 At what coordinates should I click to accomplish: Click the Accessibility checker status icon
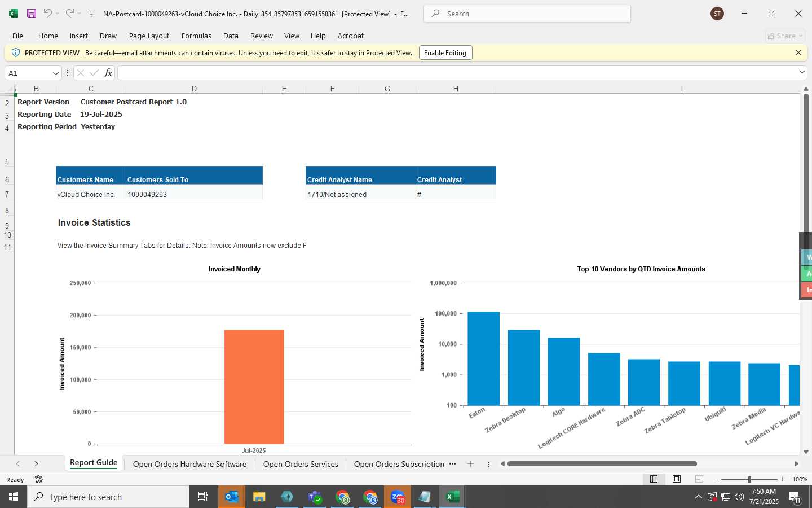point(39,480)
